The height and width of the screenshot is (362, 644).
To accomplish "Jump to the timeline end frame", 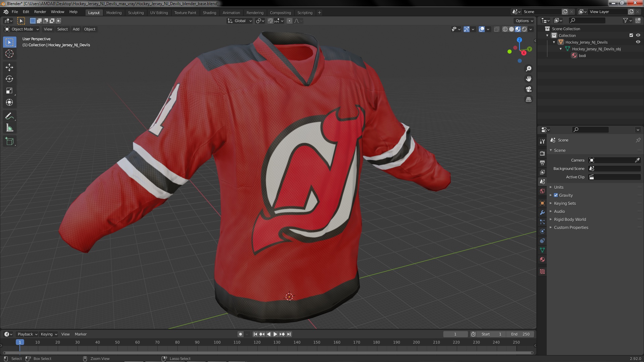I will (x=289, y=334).
